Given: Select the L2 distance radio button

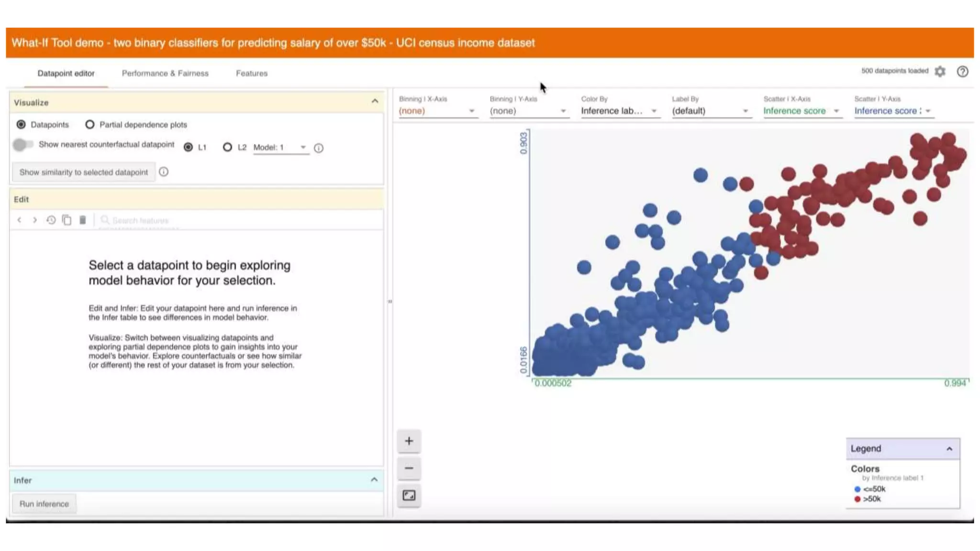Looking at the screenshot, I should pos(228,147).
